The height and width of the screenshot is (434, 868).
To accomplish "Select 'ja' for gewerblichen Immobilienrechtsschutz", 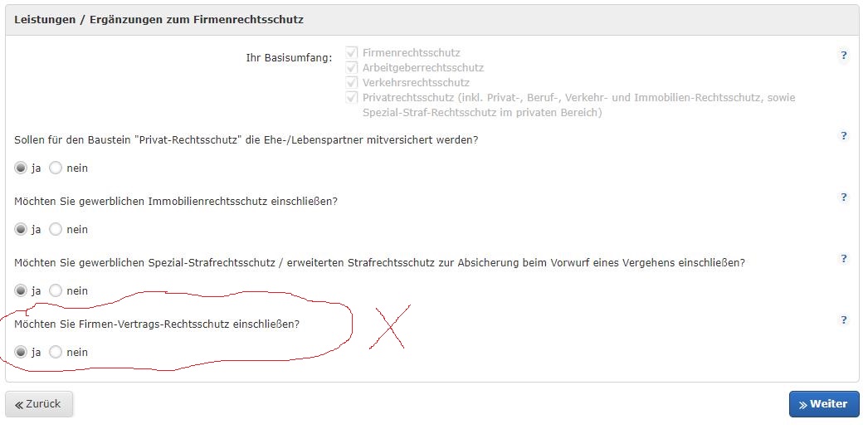I will tap(21, 229).
